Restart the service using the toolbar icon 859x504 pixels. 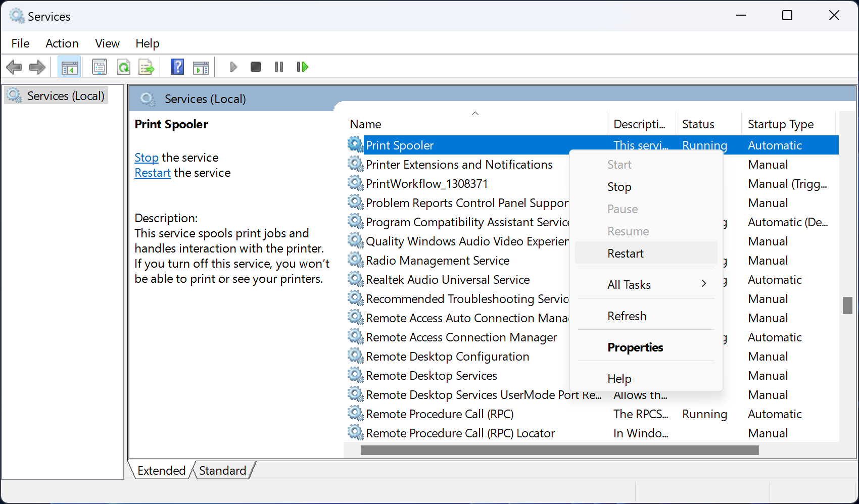click(x=302, y=66)
